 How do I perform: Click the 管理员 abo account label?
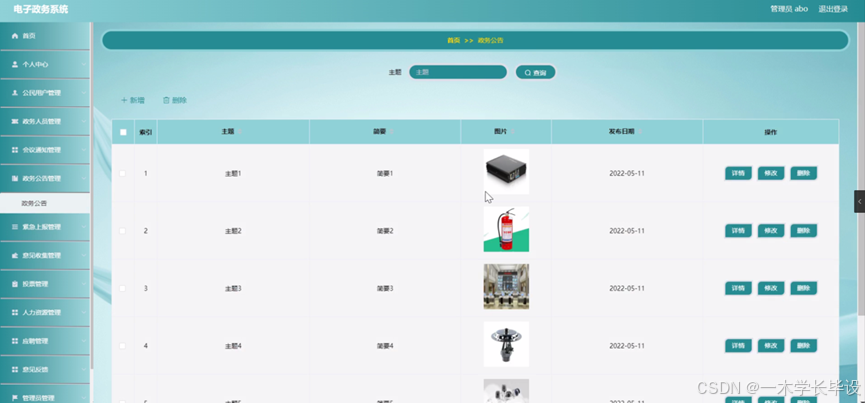[789, 9]
